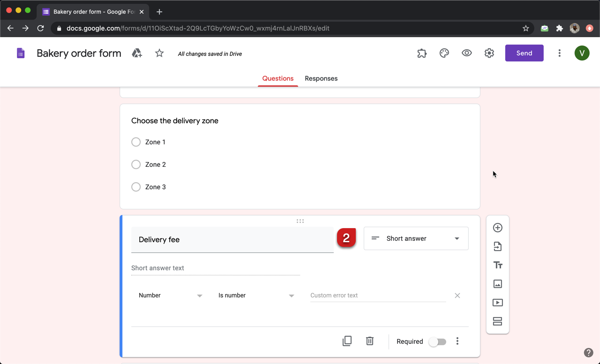
Task: Add a section using sidebar icon
Action: (497, 321)
